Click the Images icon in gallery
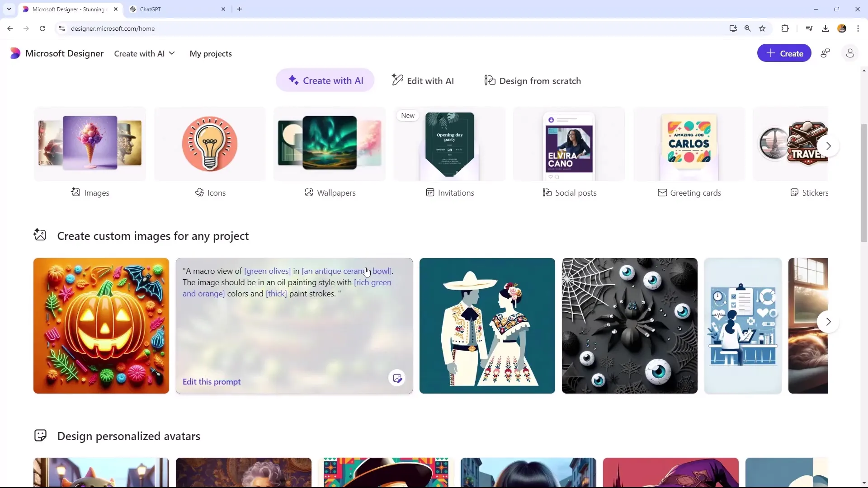868x488 pixels. [75, 192]
